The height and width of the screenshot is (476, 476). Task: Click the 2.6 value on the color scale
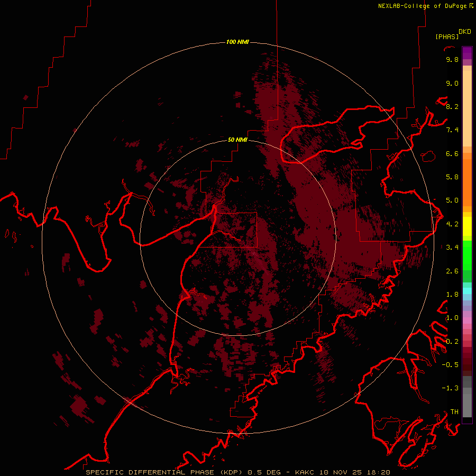[x=452, y=271]
